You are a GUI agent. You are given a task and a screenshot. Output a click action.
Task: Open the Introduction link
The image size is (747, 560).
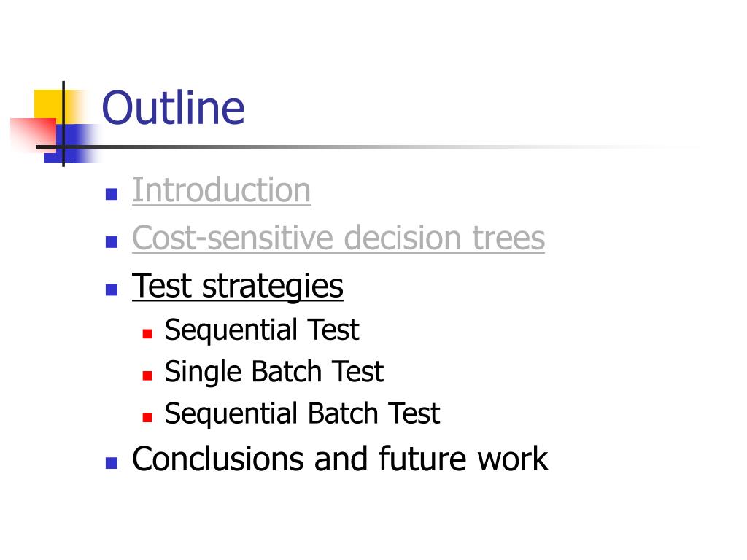coord(222,190)
